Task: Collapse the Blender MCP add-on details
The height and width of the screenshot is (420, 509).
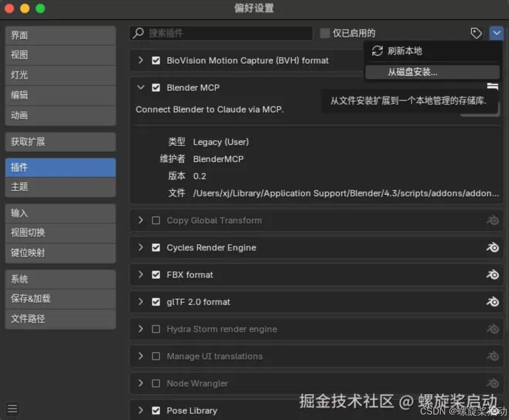Action: tap(141, 87)
